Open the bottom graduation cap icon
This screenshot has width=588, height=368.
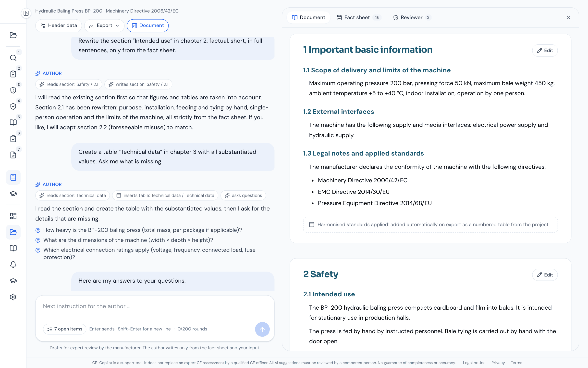pos(13,281)
